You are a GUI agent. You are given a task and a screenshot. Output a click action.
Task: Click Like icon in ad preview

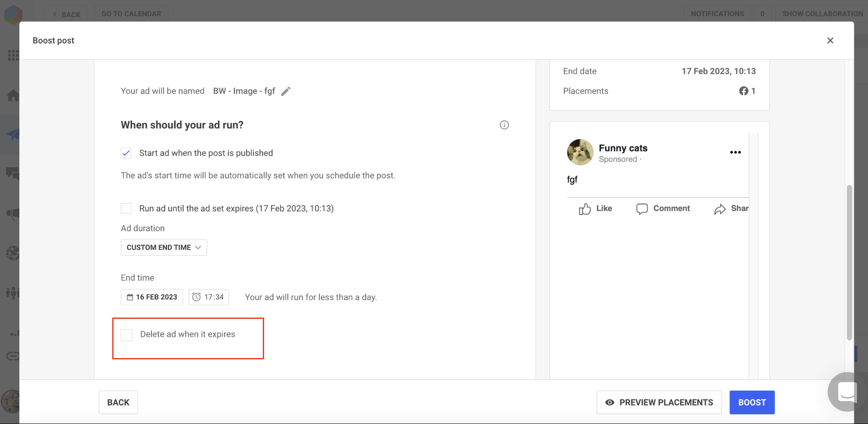[x=585, y=209]
